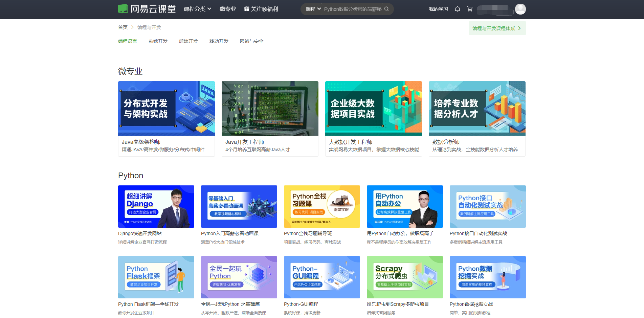Viewport: 644px width, 318px height.
Task: Open the Python Flask框架 thumbnail
Action: point(156,277)
